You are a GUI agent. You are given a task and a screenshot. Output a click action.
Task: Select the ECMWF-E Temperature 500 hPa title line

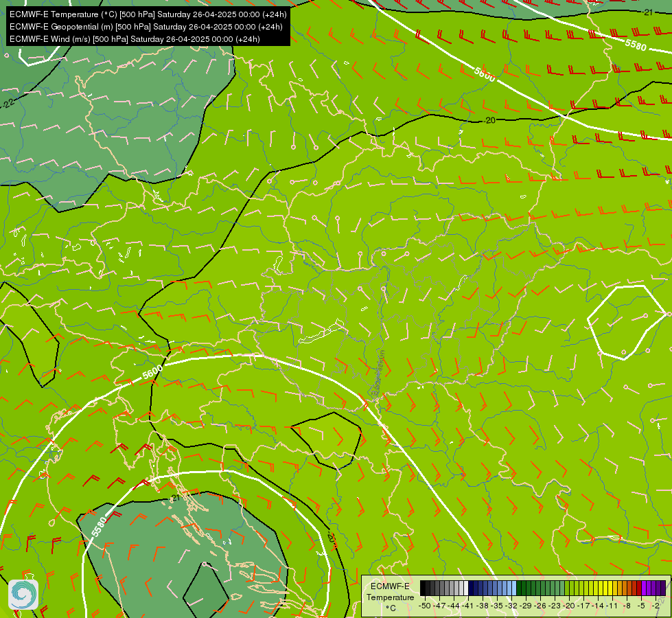(x=148, y=14)
